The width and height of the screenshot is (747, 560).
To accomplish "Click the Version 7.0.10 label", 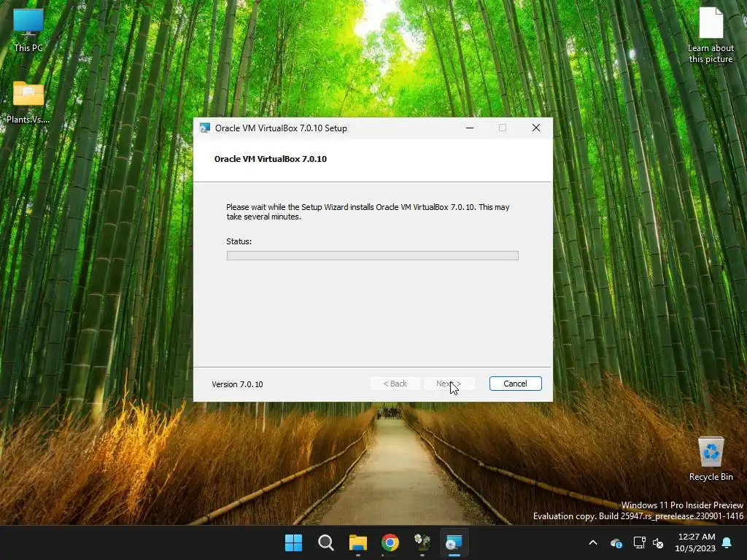I will 237,384.
